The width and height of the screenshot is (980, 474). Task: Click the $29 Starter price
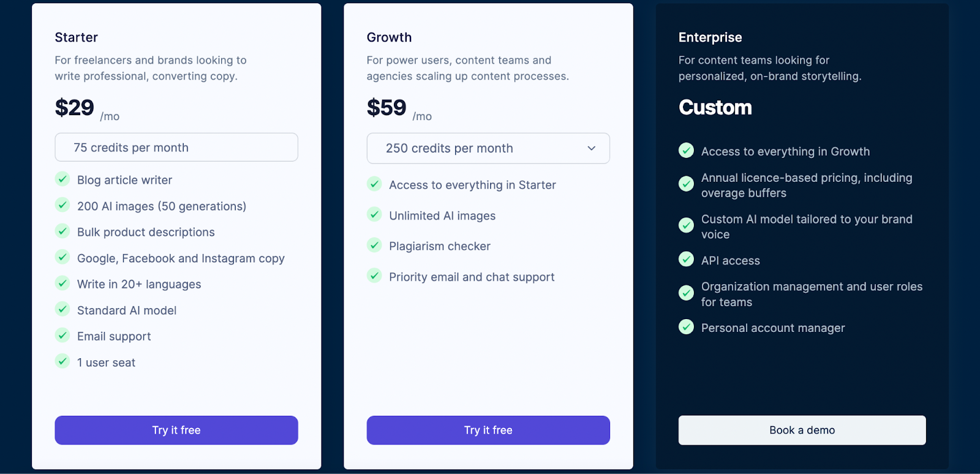click(x=75, y=108)
